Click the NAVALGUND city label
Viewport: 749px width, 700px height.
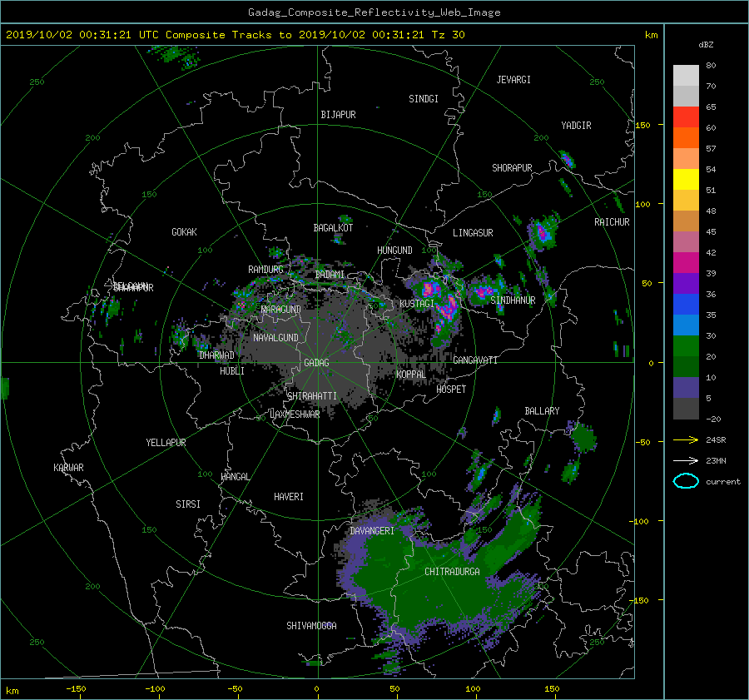pyautogui.click(x=275, y=338)
